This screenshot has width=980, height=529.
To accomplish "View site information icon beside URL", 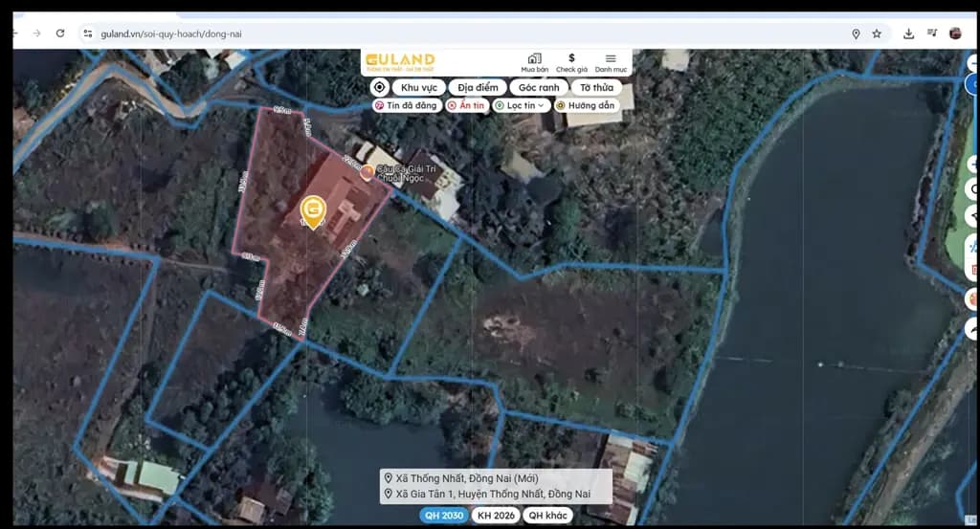I will 87,33.
